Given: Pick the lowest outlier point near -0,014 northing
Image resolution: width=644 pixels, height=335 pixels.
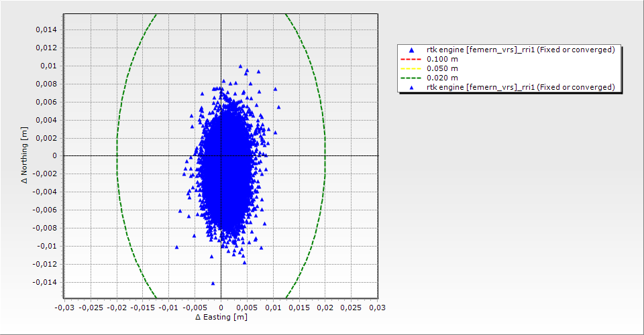Looking at the screenshot, I should (x=213, y=283).
